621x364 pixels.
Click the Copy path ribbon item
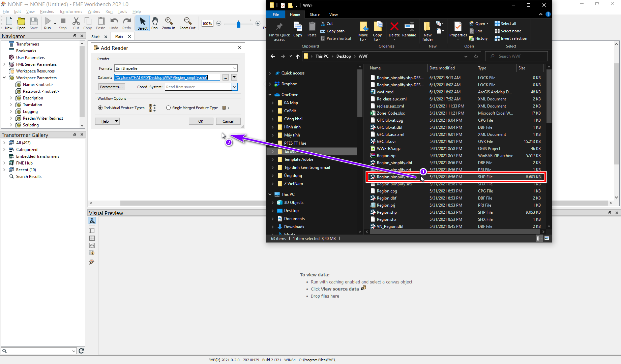click(332, 31)
